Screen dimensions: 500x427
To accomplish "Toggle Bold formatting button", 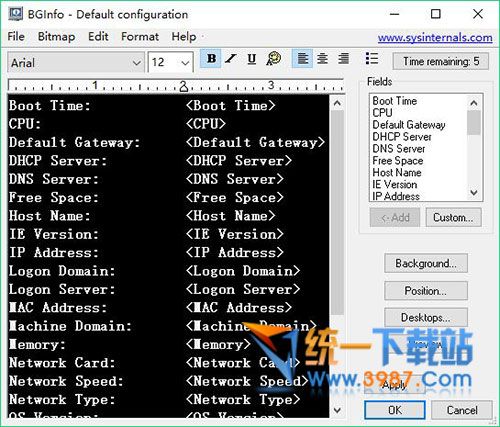I will point(211,59).
